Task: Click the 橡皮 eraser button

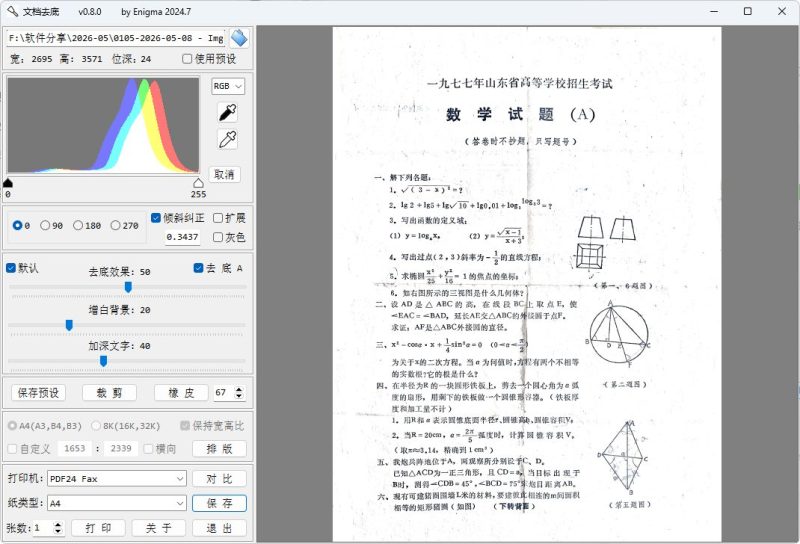Action: tap(181, 393)
